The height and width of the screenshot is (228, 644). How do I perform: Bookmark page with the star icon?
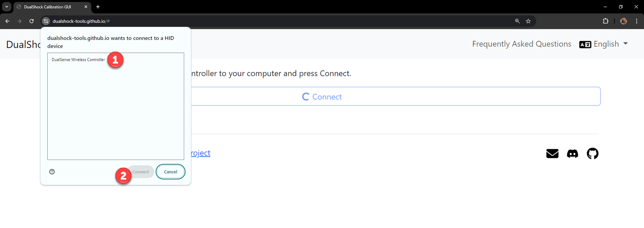click(528, 21)
